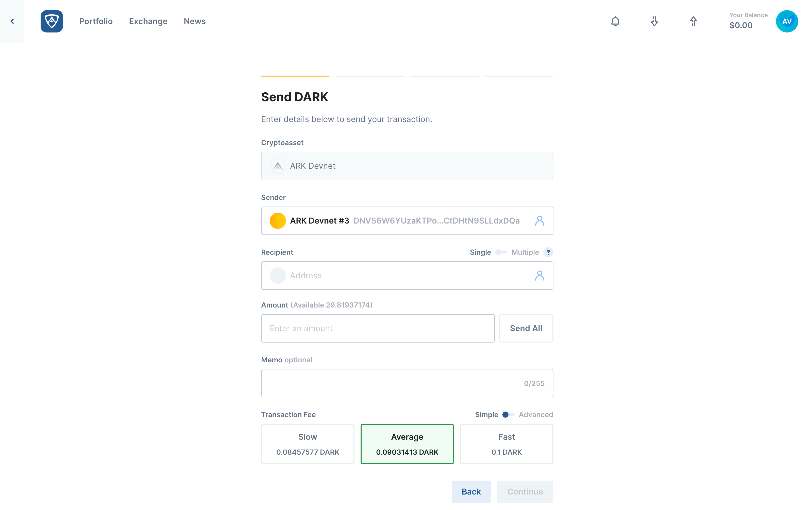Viewport: 812px width, 510px height.
Task: Toggle the Single/Multiple recipient switch
Action: click(x=501, y=252)
